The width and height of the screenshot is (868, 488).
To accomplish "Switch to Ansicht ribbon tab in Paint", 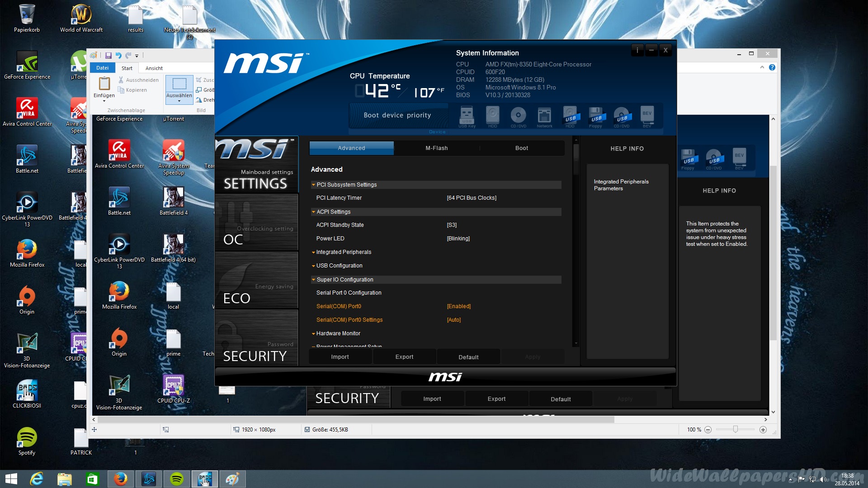I will [x=154, y=68].
